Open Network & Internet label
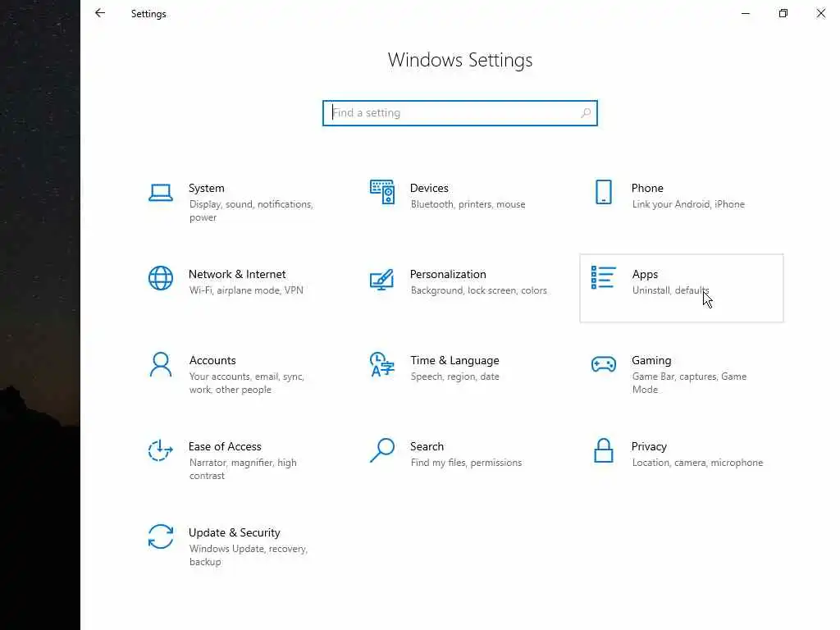840x630 pixels. [x=237, y=274]
